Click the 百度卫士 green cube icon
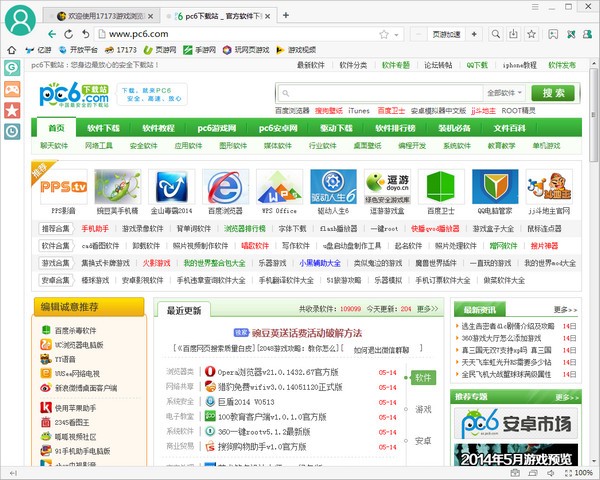Image resolution: width=600 pixels, height=480 pixels. (x=441, y=187)
